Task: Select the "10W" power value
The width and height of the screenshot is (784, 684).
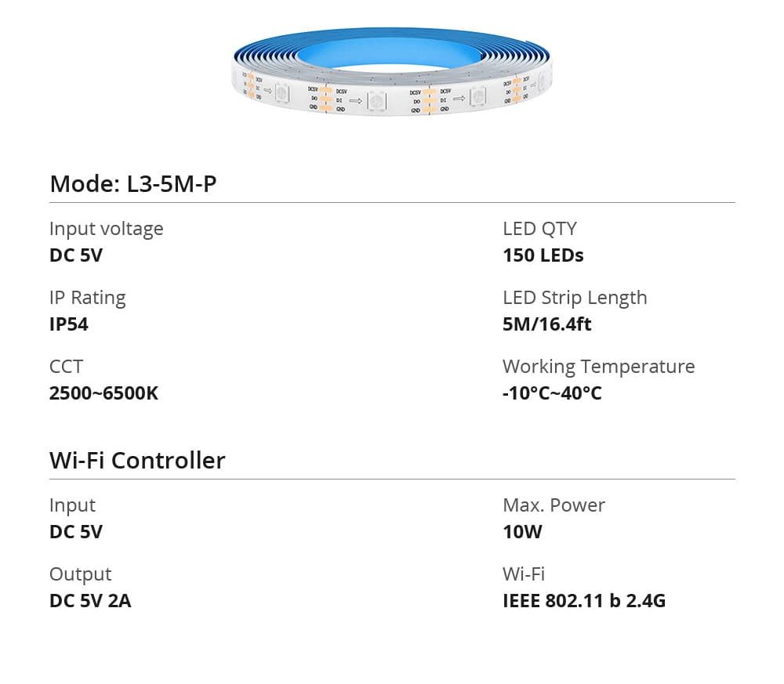Action: (x=522, y=532)
